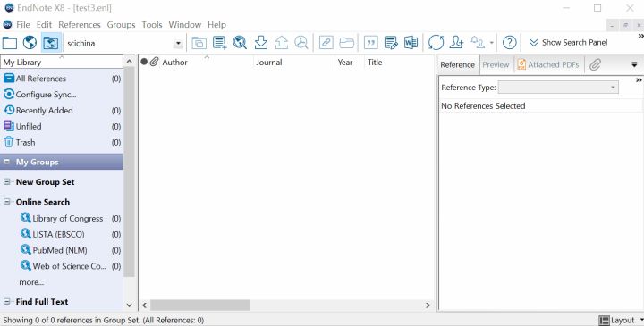Click the Sync Library icon
The width and height of the screenshot is (644, 326).
click(436, 42)
